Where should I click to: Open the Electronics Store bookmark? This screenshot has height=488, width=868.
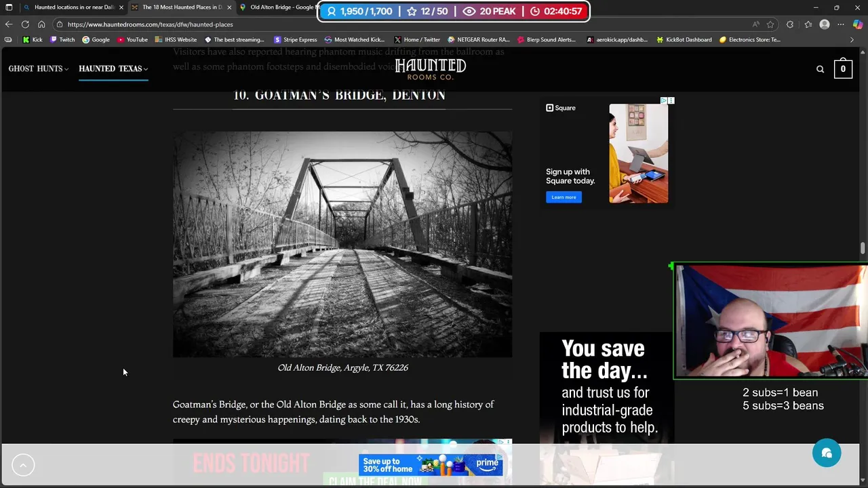pos(749,39)
